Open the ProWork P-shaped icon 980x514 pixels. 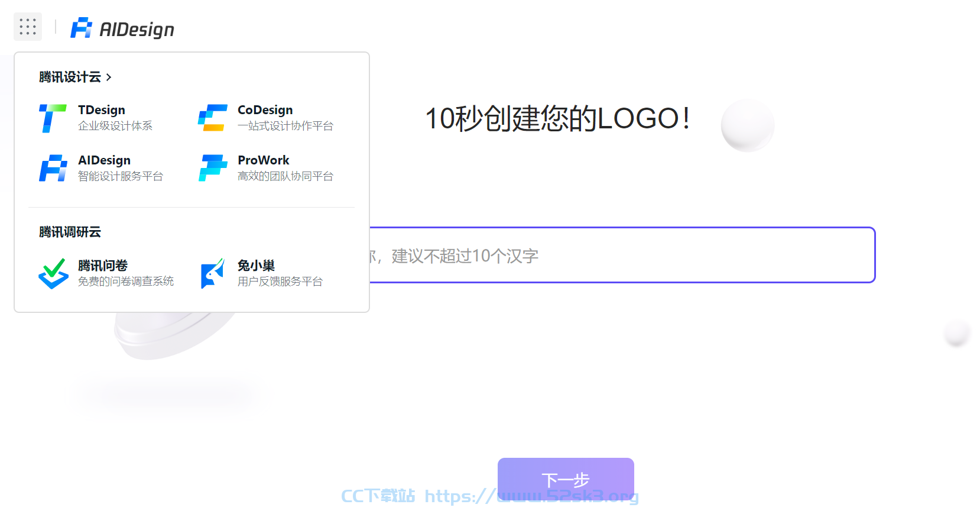point(213,168)
